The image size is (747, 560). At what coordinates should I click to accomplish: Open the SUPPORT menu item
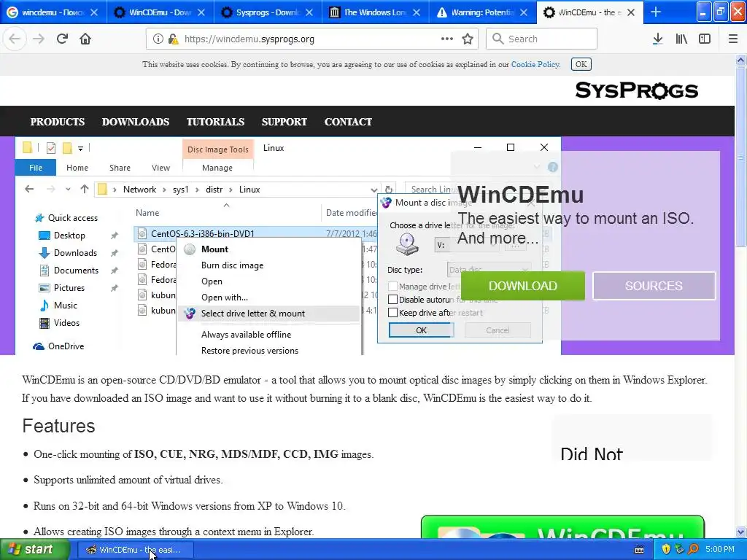[285, 122]
